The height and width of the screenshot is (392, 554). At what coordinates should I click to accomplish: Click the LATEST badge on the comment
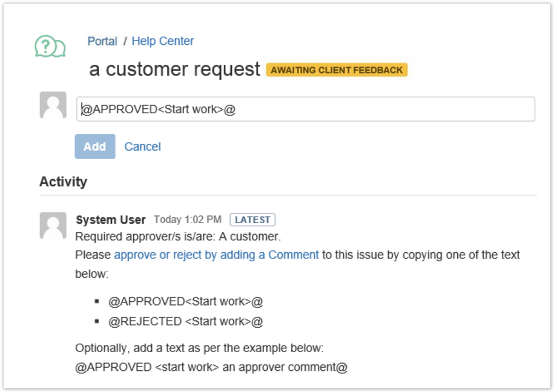point(252,220)
